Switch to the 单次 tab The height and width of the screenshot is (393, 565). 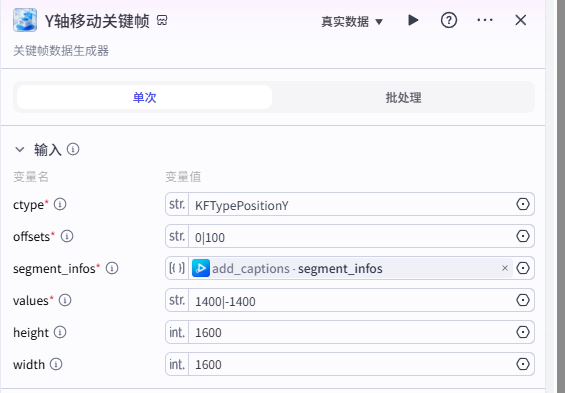click(x=144, y=97)
